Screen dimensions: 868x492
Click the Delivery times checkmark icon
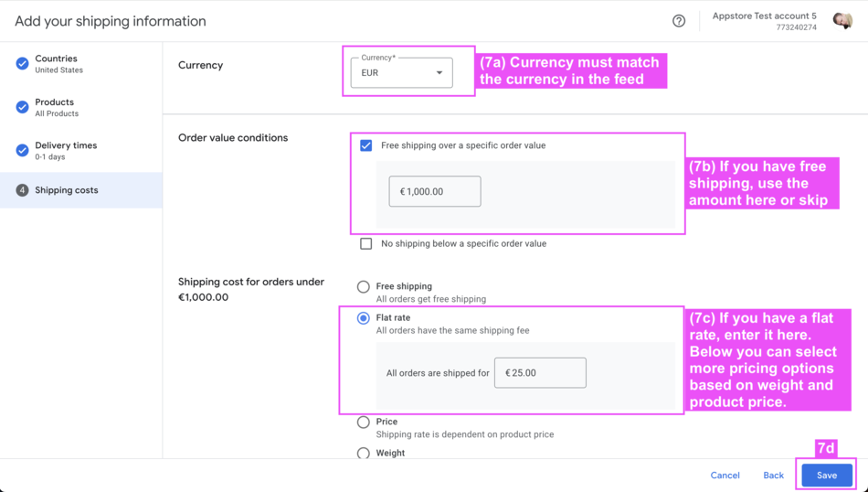pyautogui.click(x=22, y=150)
